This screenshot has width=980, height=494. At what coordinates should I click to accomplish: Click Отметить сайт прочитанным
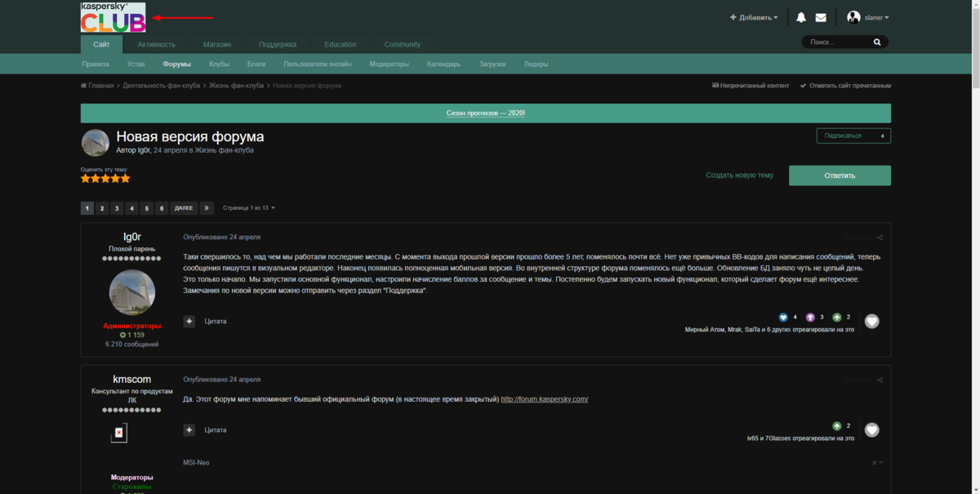point(845,86)
